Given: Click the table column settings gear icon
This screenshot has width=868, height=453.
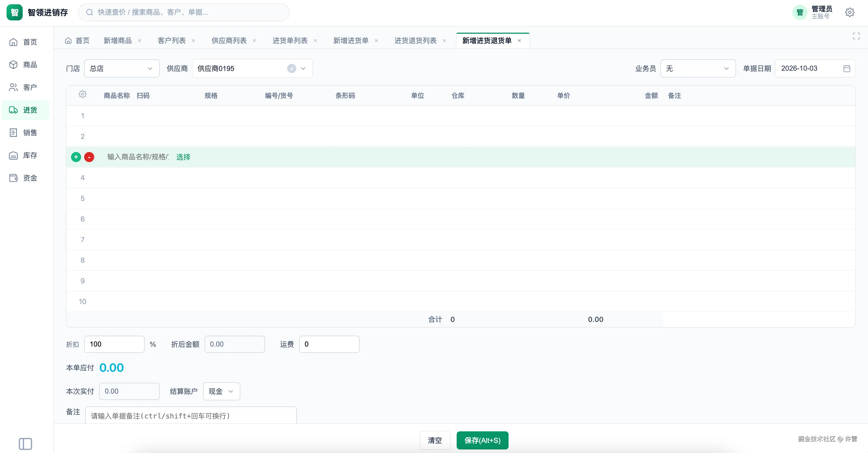Looking at the screenshot, I should tap(83, 95).
